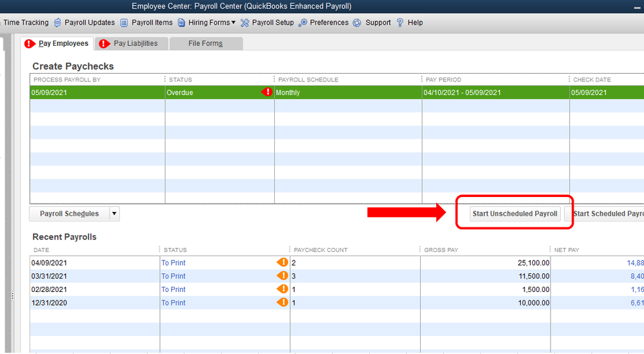Open net pay link for 03/31/2021 payroll

(x=637, y=276)
